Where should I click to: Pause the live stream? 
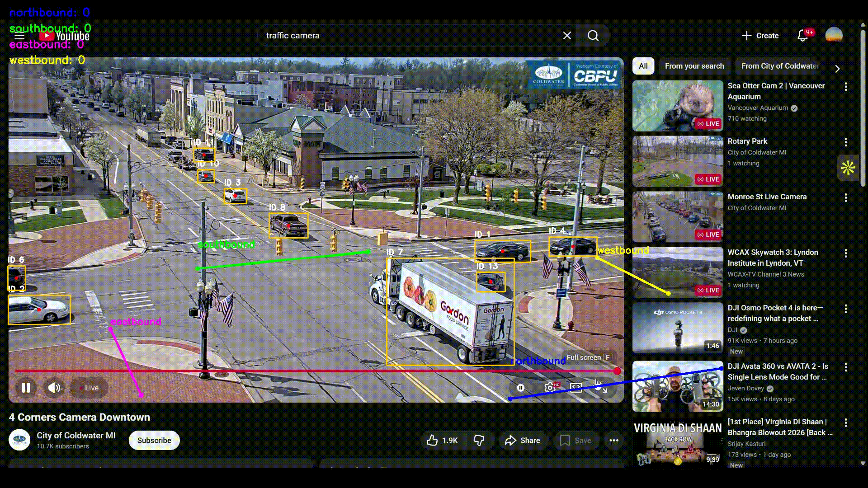26,387
